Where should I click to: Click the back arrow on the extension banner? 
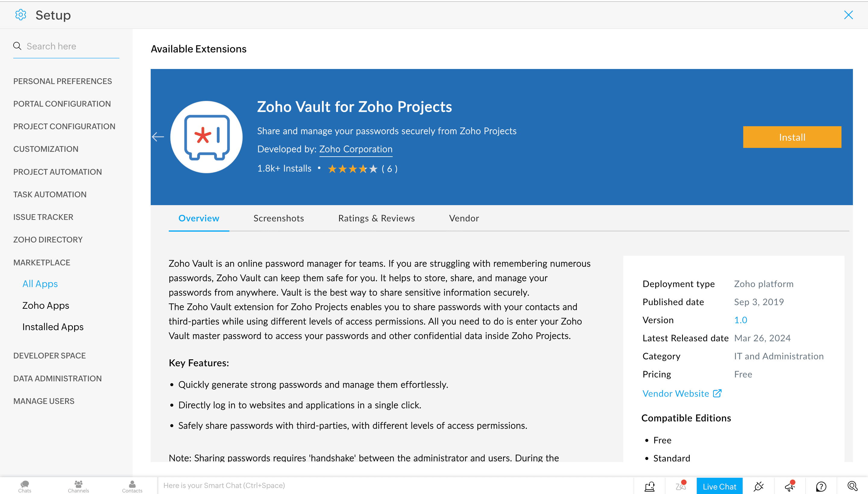158,137
